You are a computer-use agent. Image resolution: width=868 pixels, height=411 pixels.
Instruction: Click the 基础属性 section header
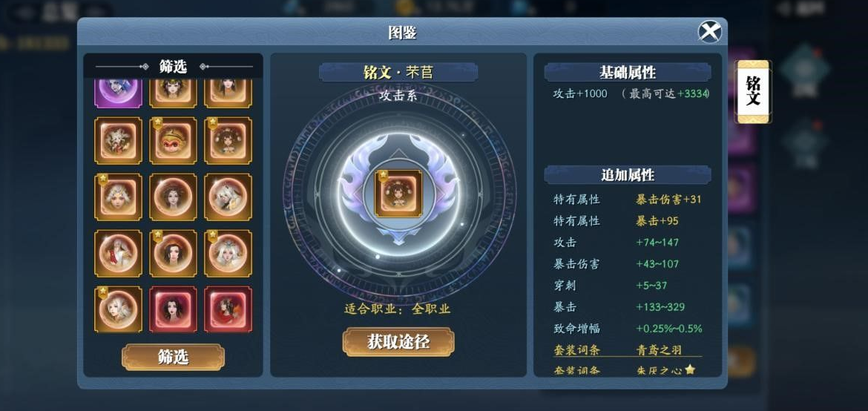click(628, 73)
